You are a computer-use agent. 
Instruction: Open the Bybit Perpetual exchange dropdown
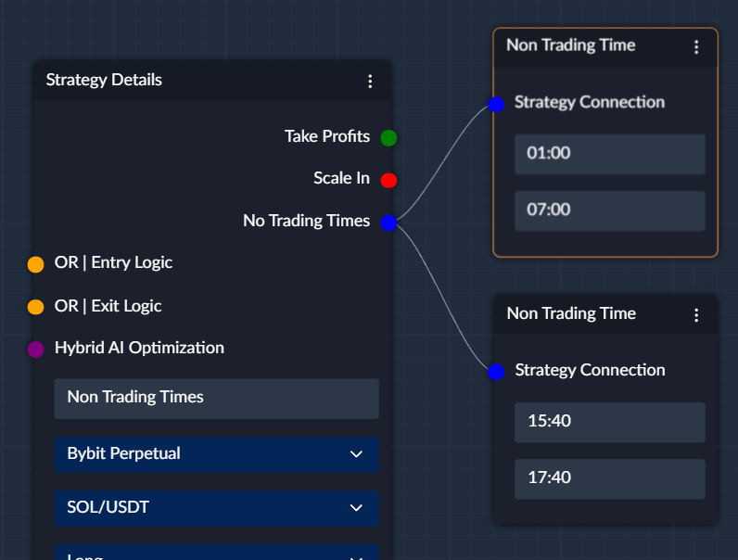[217, 454]
